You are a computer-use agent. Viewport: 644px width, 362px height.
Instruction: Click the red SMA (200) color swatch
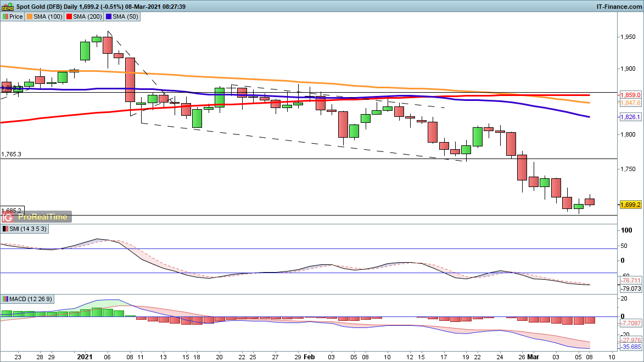[x=70, y=16]
